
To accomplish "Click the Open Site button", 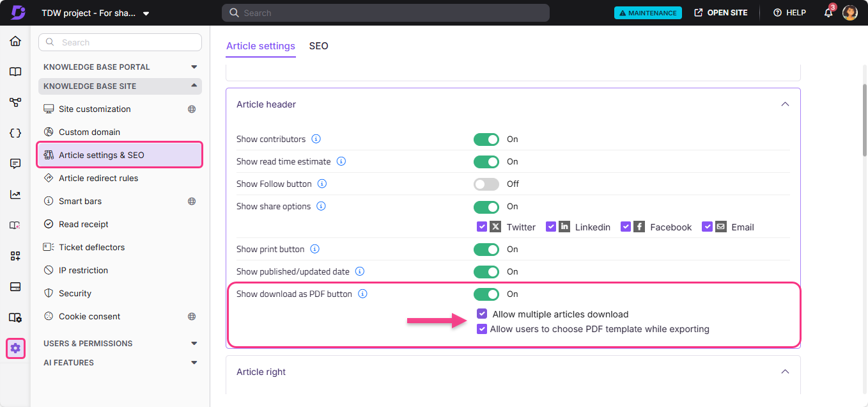I will tap(720, 12).
